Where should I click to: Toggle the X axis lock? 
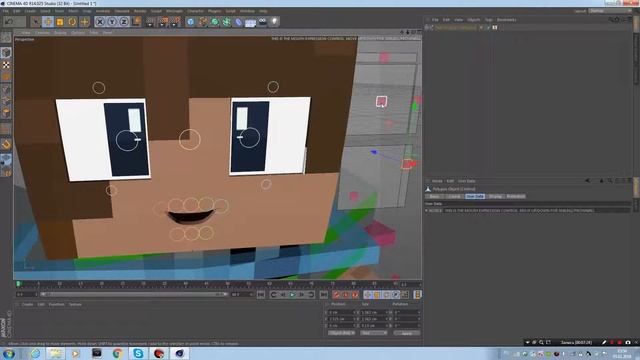100,22
